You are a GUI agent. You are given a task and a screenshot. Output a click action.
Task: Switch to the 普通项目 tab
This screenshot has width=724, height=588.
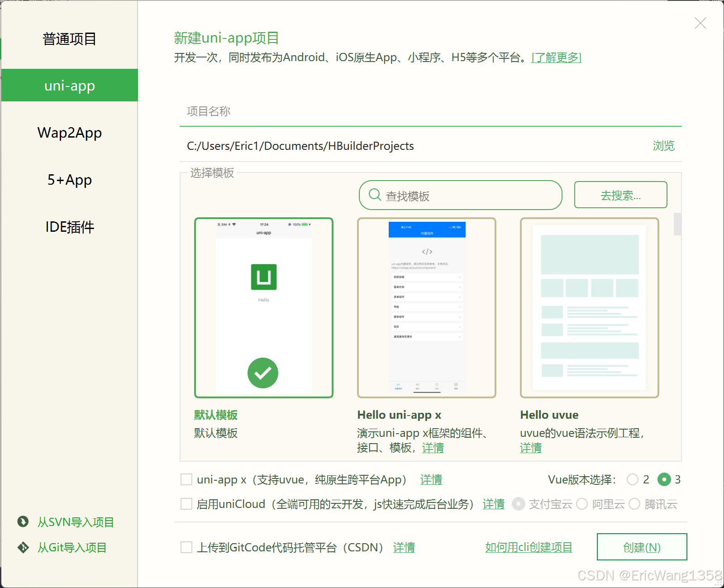click(x=69, y=39)
